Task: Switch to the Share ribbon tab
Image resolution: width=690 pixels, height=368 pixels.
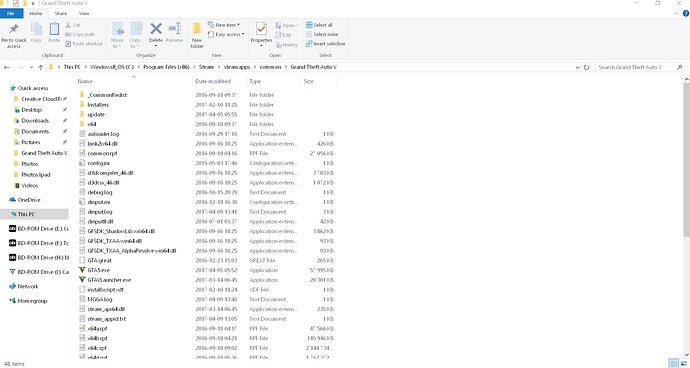Action: (x=60, y=13)
